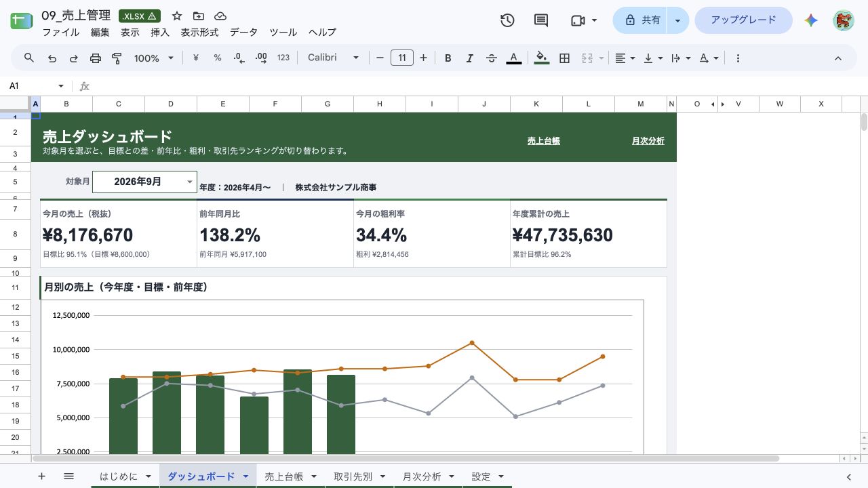This screenshot has width=868, height=488.
Task: Open version history clock icon
Action: pyautogui.click(x=507, y=20)
